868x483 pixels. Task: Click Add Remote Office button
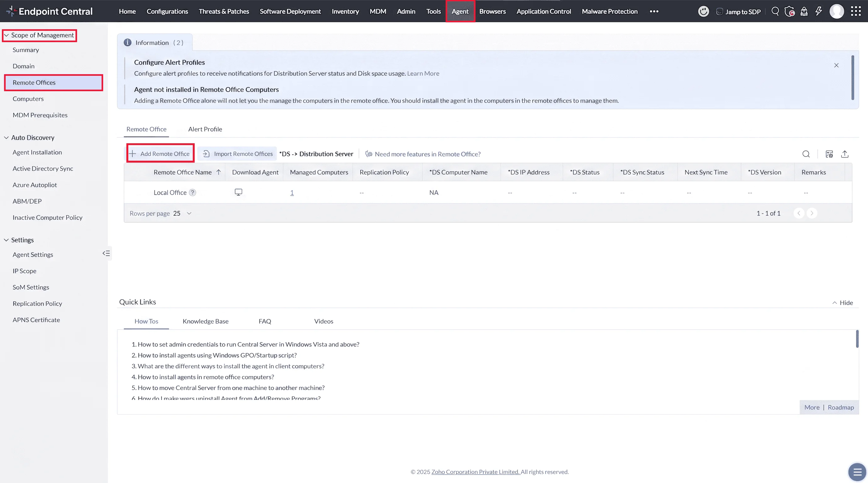tap(160, 153)
